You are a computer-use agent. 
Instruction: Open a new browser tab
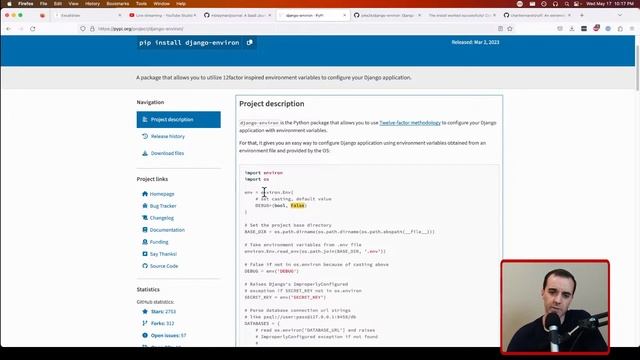pos(582,15)
